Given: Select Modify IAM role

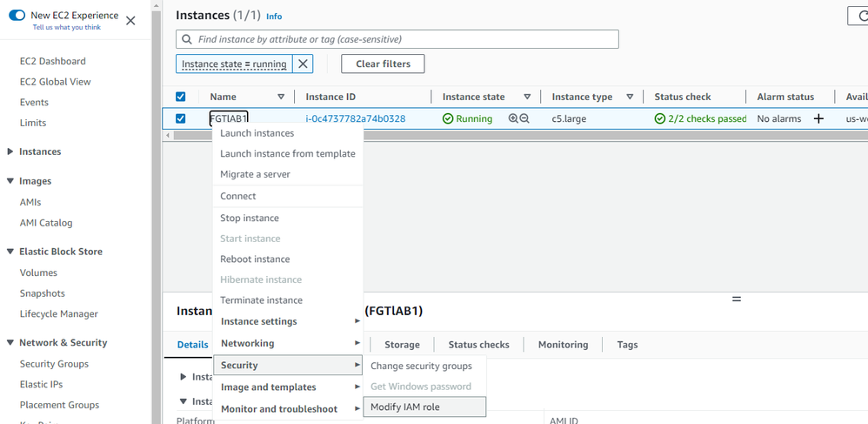Looking at the screenshot, I should [424, 407].
